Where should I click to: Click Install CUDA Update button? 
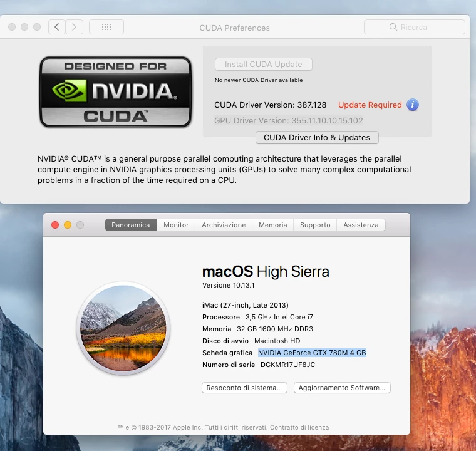point(264,64)
